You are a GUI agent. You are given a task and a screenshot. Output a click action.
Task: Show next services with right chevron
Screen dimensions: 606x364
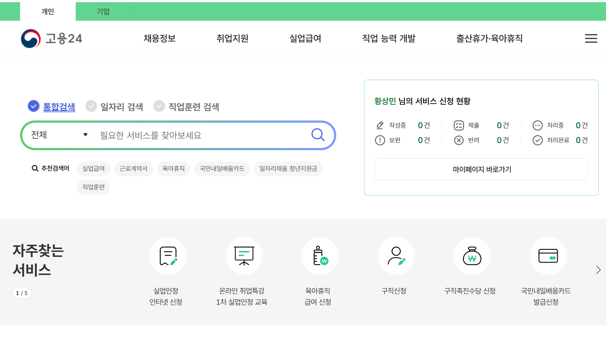click(598, 270)
